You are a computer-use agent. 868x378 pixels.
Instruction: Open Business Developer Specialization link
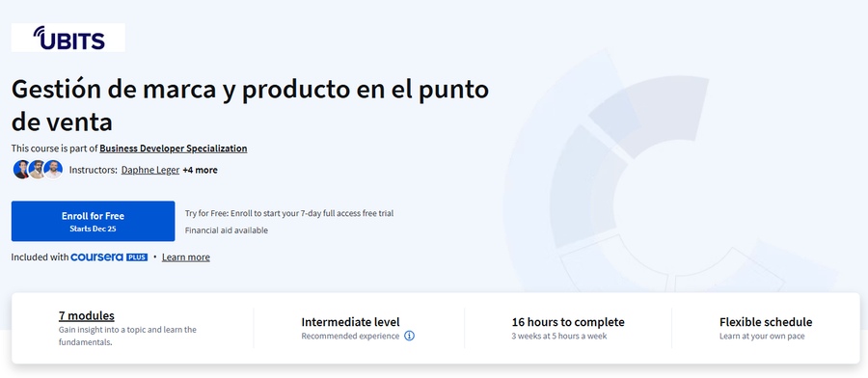tap(174, 148)
